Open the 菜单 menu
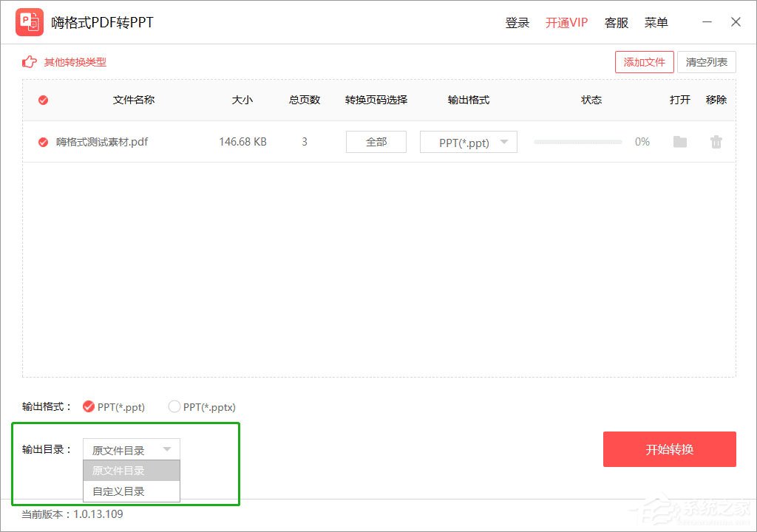Image resolution: width=757 pixels, height=532 pixels. [x=656, y=22]
